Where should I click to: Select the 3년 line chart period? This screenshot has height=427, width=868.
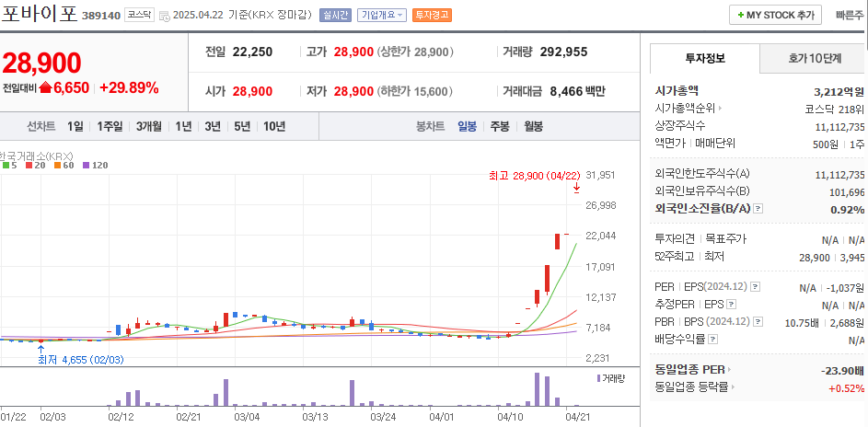click(x=213, y=126)
